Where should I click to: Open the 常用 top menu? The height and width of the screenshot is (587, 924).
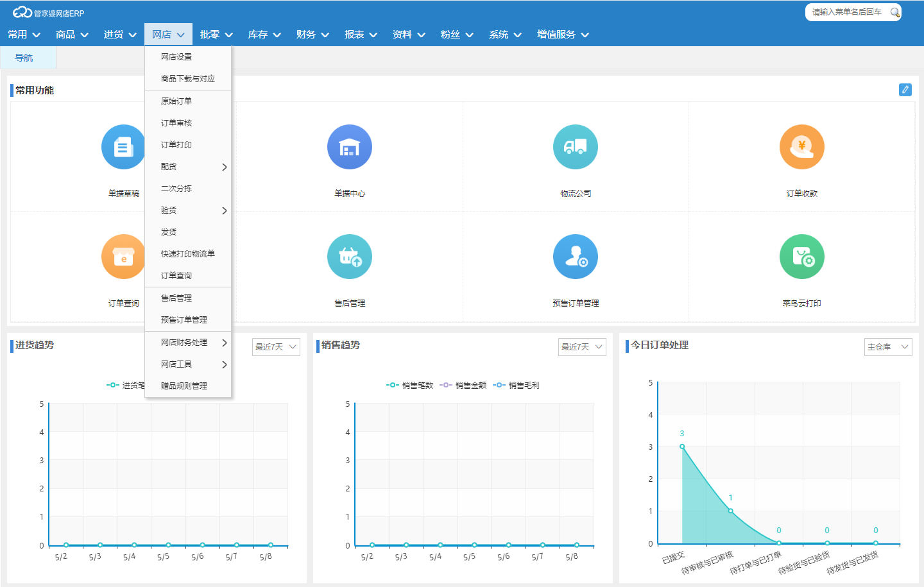(24, 35)
